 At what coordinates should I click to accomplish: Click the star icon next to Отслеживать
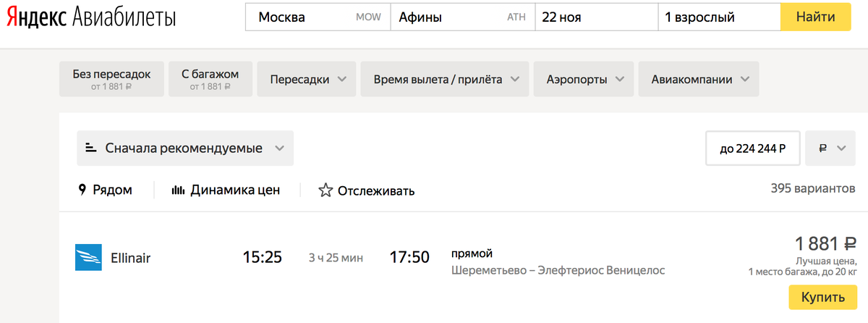(x=325, y=190)
